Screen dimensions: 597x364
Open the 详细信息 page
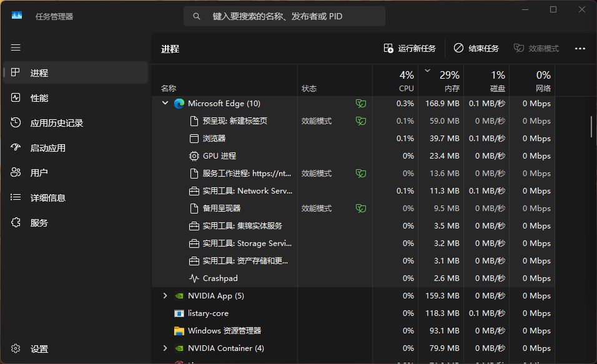76,197
